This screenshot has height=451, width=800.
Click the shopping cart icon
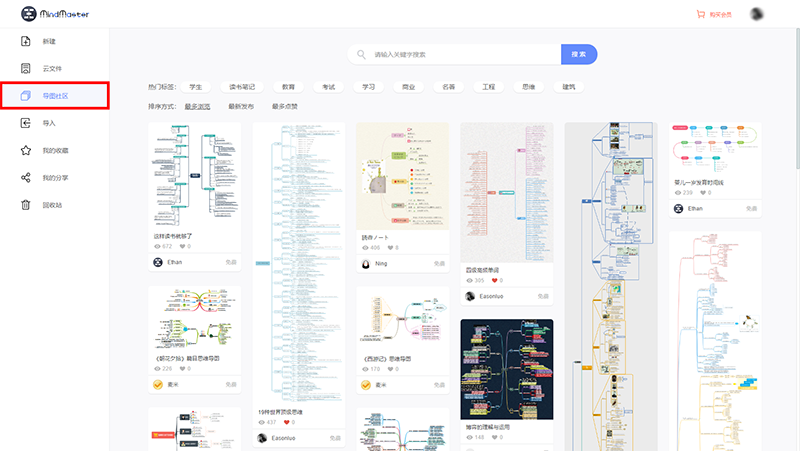[701, 14]
